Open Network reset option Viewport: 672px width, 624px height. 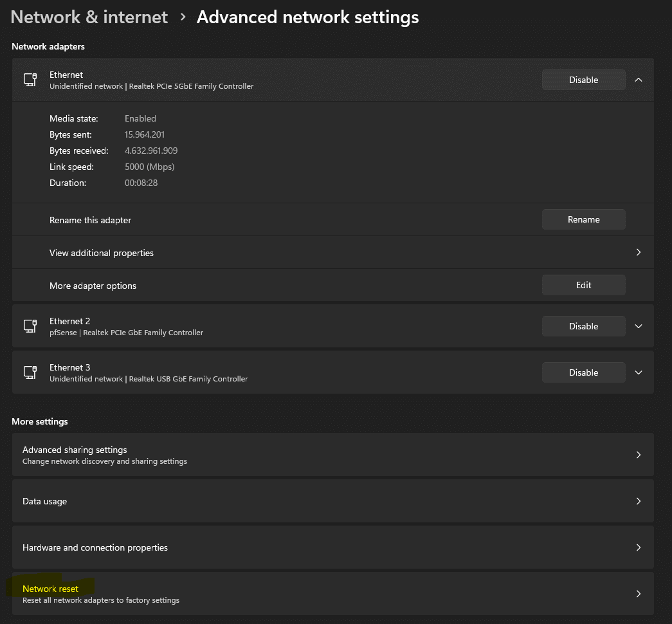tap(51, 589)
